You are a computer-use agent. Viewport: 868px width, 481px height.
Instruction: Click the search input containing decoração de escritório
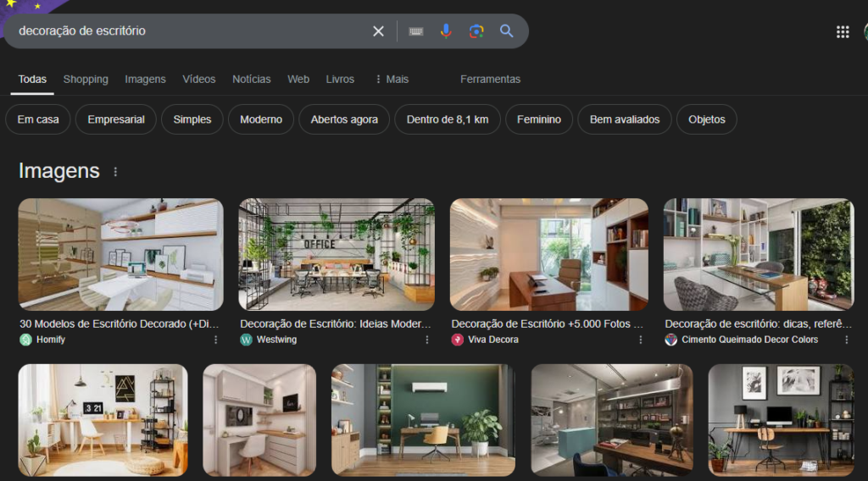[188, 31]
